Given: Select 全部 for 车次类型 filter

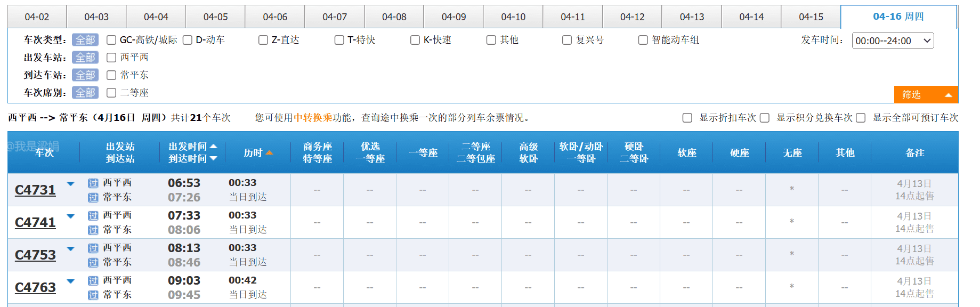Looking at the screenshot, I should (85, 40).
